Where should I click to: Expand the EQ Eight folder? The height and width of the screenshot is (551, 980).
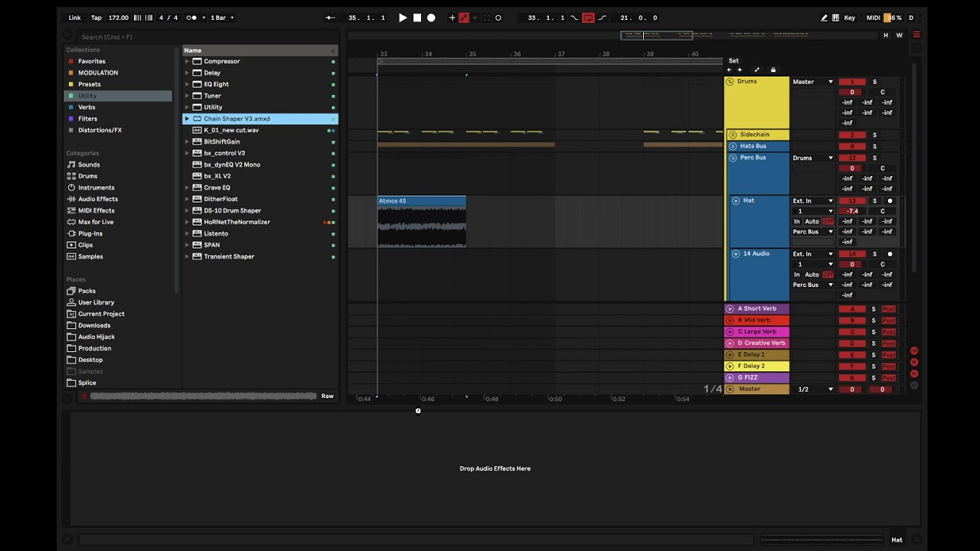pos(187,84)
